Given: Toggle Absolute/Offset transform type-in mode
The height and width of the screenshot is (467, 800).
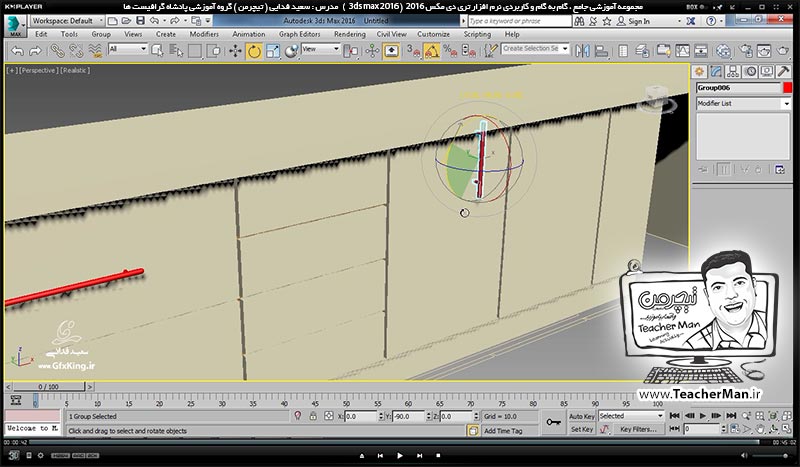Looking at the screenshot, I should 329,416.
